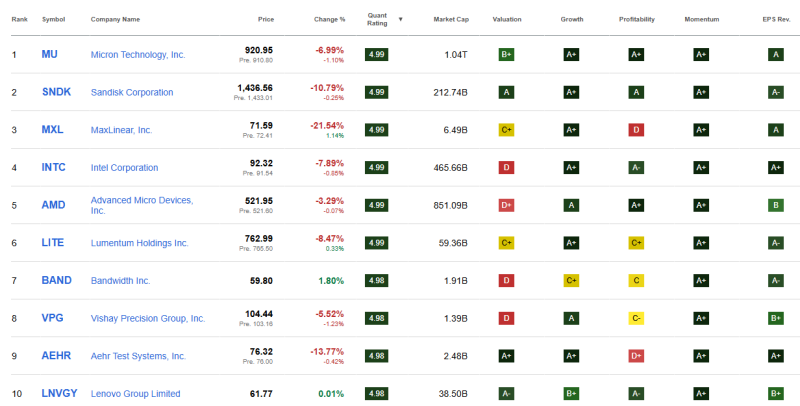Click LNVGY's A- Valuation grade badge
800x406 pixels.
point(506,394)
